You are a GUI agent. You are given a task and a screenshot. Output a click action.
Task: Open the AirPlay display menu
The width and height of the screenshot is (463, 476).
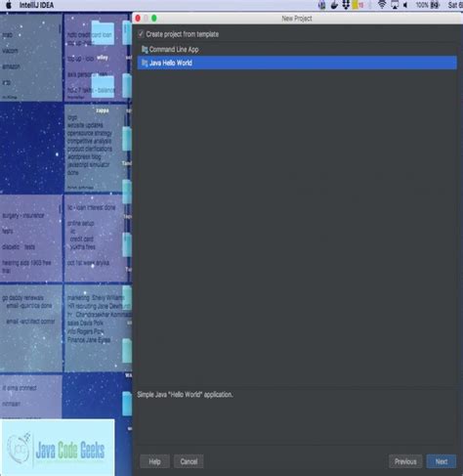click(x=395, y=5)
